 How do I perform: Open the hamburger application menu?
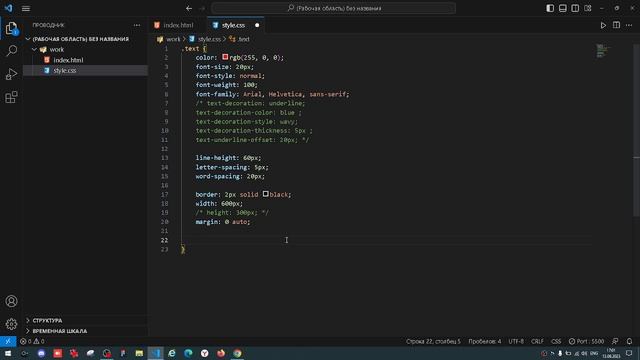(26, 8)
